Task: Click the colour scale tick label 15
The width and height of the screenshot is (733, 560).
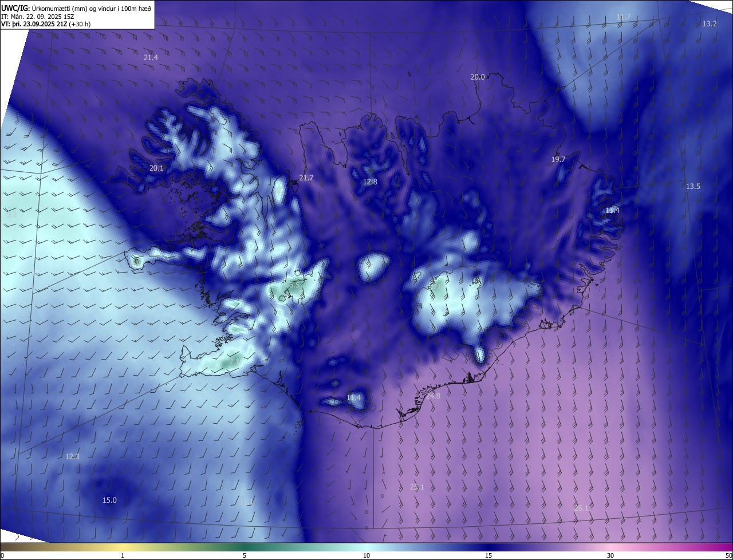Action: (x=488, y=555)
